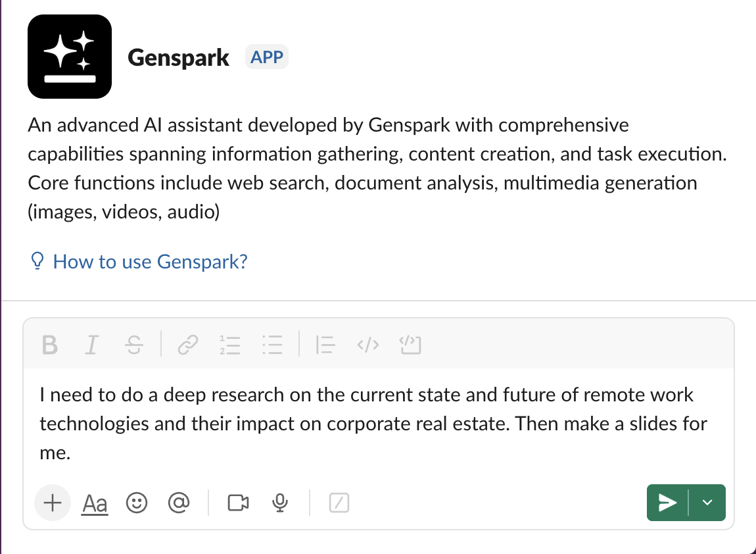Insert a code block
The height and width of the screenshot is (554, 756).
tap(410, 345)
